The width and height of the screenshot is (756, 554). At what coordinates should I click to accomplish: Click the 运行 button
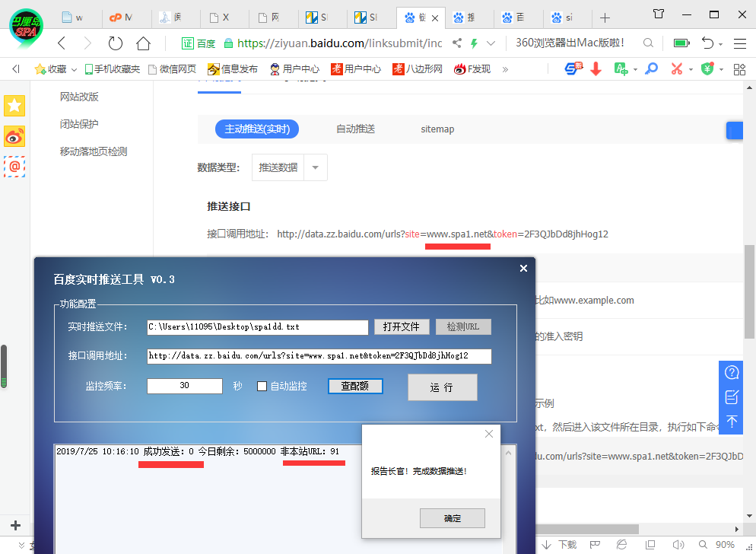coord(443,387)
